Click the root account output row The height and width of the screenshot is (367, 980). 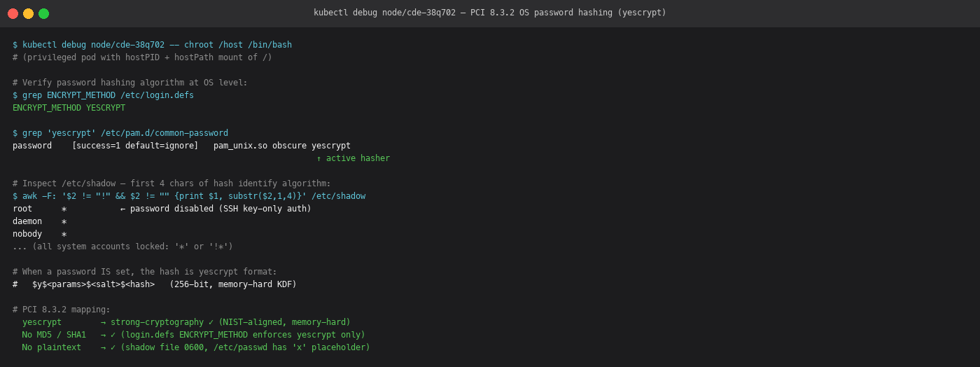click(162, 209)
